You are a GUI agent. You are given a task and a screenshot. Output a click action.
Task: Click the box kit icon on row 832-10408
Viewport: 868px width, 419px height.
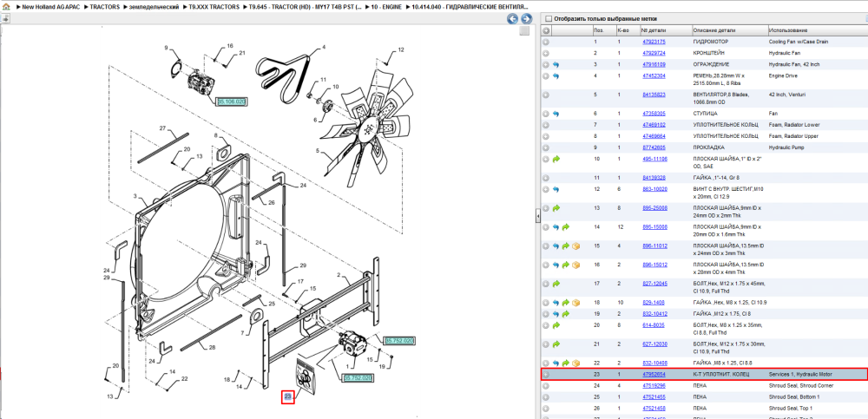(x=575, y=363)
